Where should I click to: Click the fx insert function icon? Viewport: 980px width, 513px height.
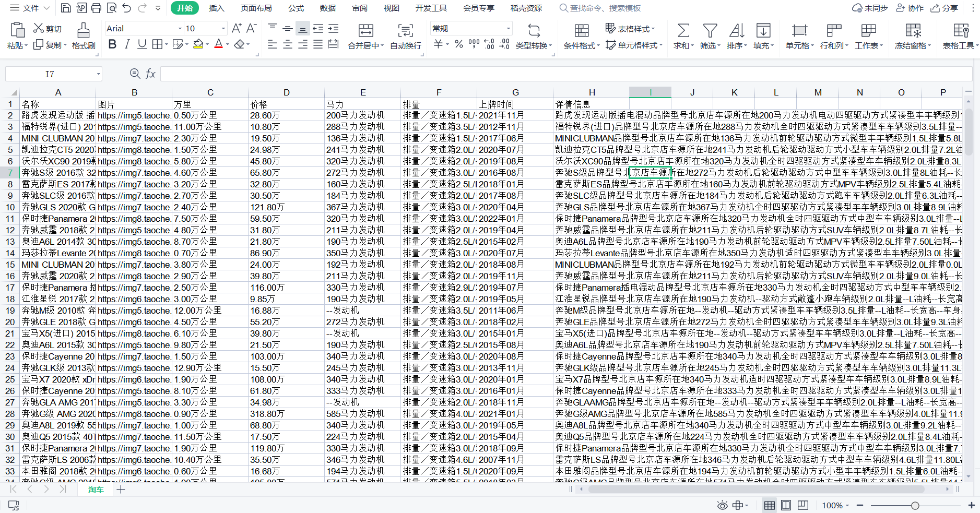[x=150, y=74]
